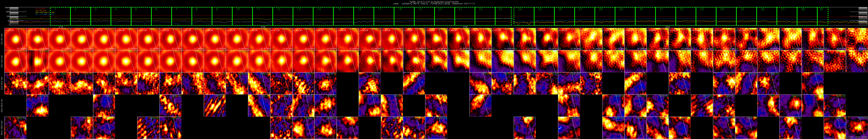Open the 01:33:28 image in 3.0-6.0 keV row
Image resolution: width=868 pixels, height=139 pixels.
pyautogui.click(x=104, y=39)
